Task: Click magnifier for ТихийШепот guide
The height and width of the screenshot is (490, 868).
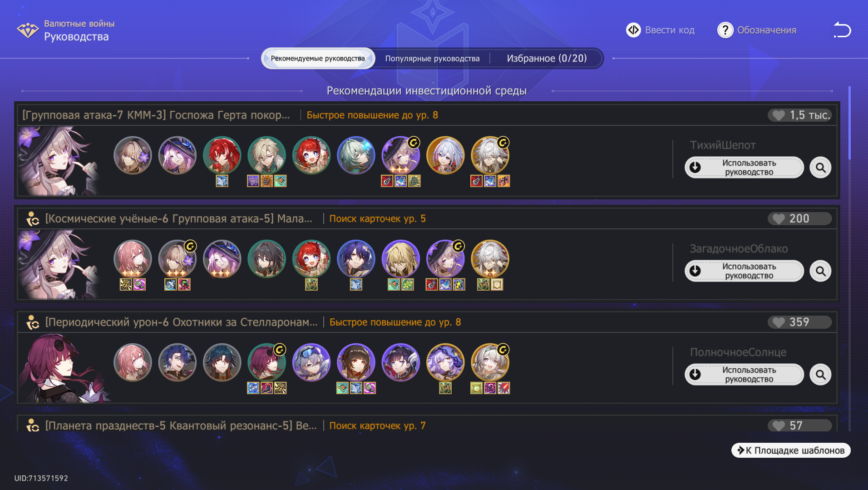Action: [x=820, y=168]
